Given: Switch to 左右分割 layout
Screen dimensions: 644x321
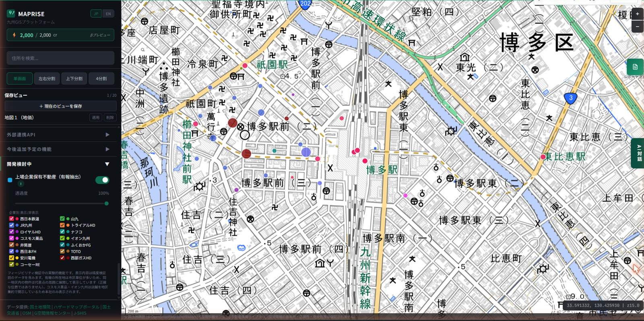Looking at the screenshot, I should point(47,78).
